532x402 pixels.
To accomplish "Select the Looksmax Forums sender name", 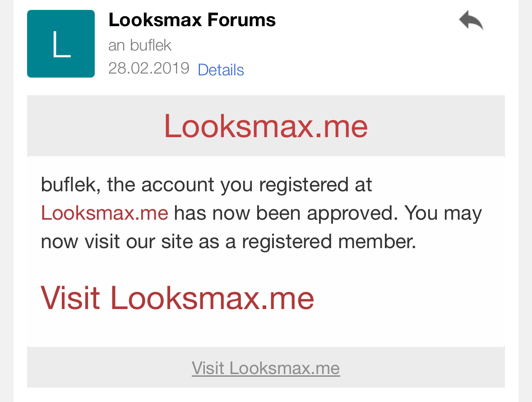I will point(192,20).
